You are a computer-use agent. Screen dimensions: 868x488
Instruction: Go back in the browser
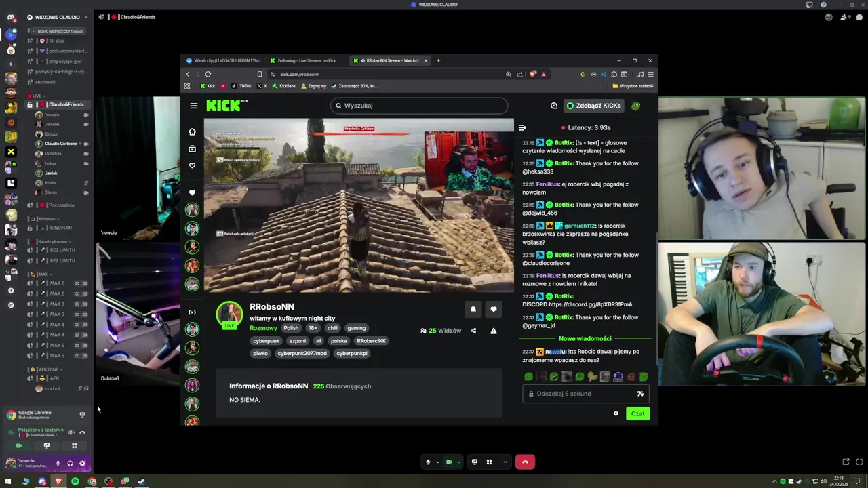click(x=188, y=74)
